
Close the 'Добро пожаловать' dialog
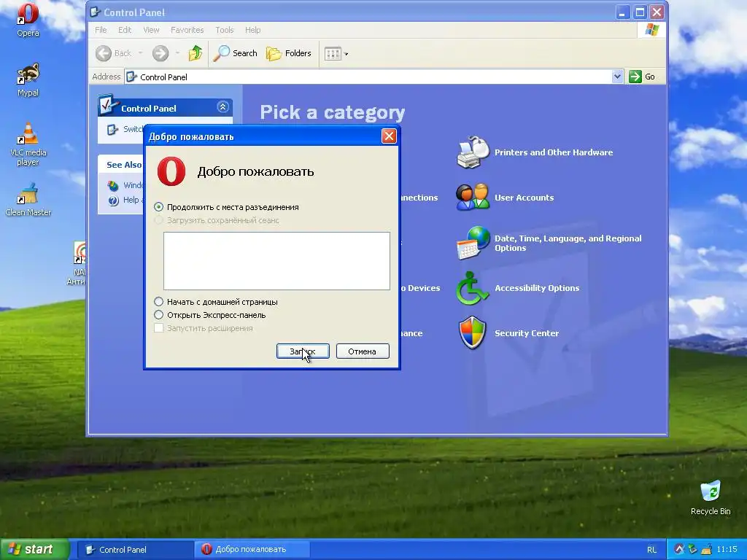(389, 136)
